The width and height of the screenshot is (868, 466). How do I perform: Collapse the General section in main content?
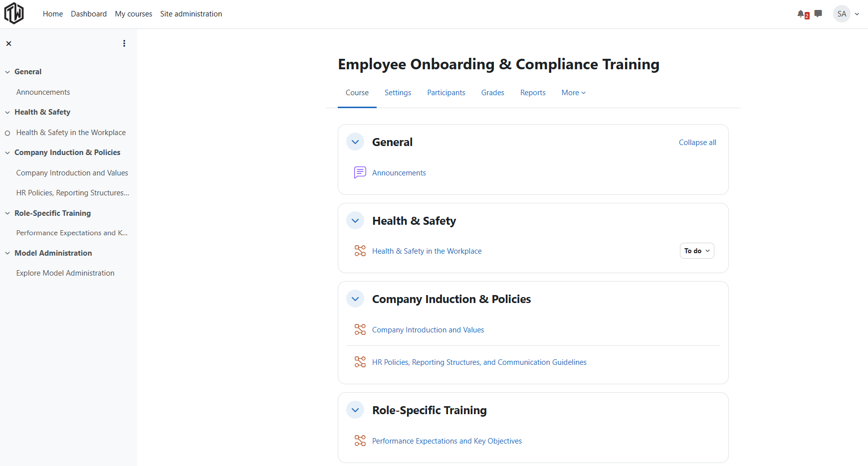point(355,142)
